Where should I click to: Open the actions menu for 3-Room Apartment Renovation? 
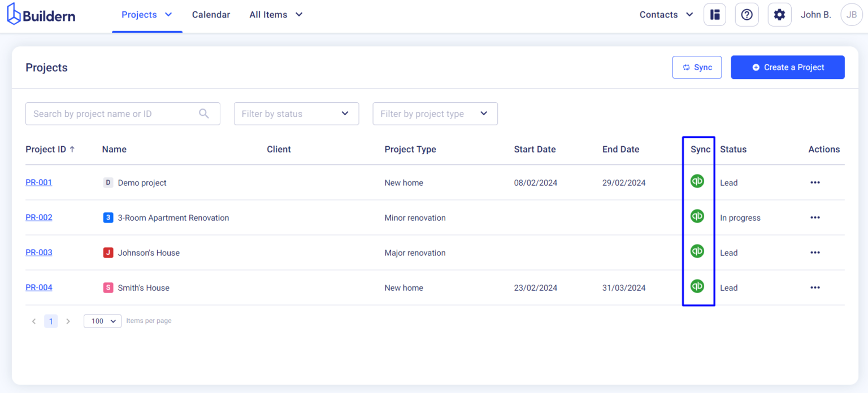pos(815,217)
